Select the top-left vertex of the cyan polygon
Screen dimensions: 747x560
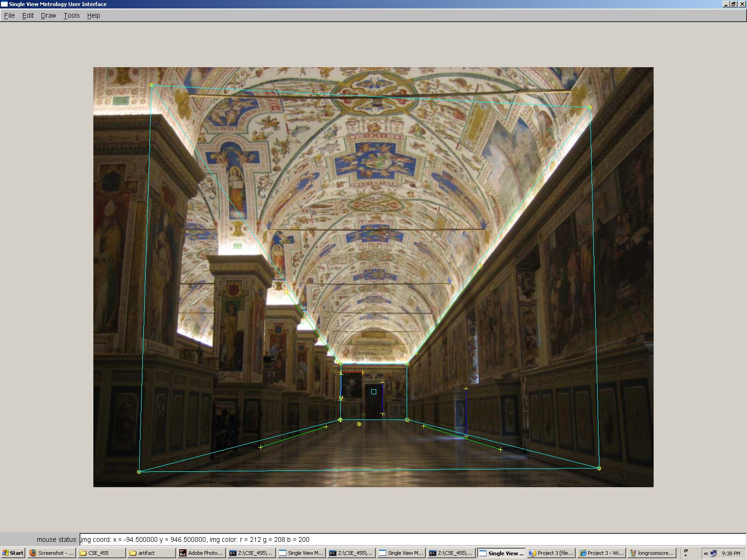click(x=151, y=85)
